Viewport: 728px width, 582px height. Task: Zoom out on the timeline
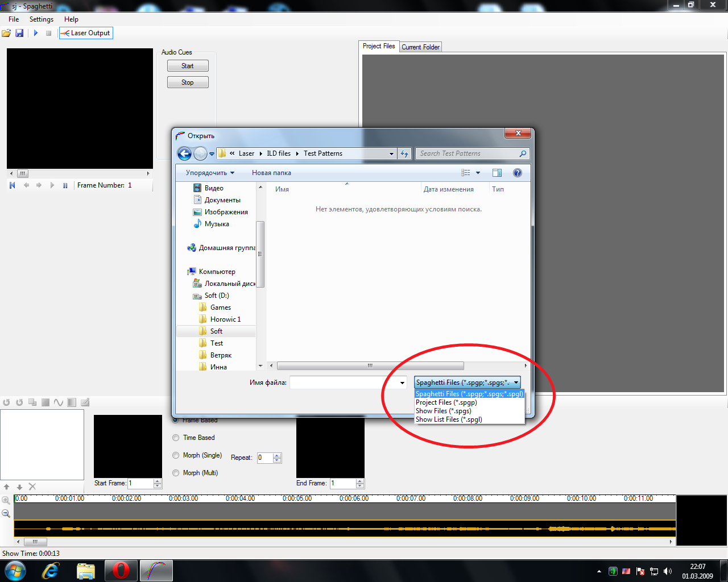click(6, 513)
